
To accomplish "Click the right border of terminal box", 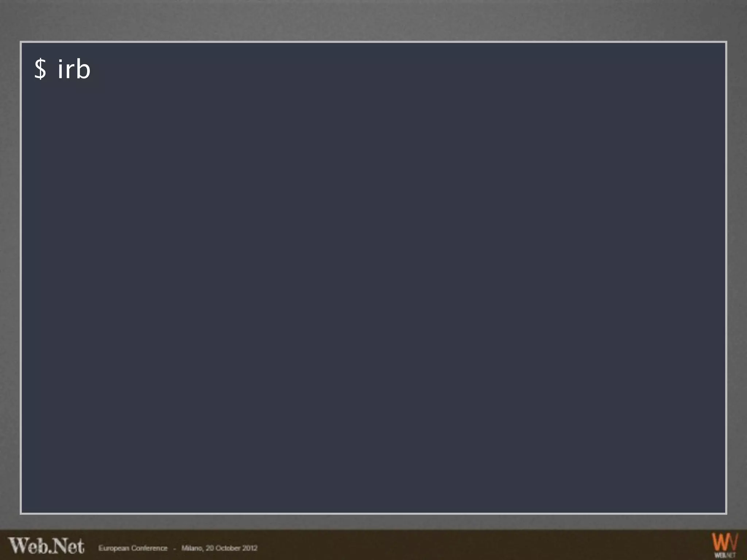I will 726,278.
